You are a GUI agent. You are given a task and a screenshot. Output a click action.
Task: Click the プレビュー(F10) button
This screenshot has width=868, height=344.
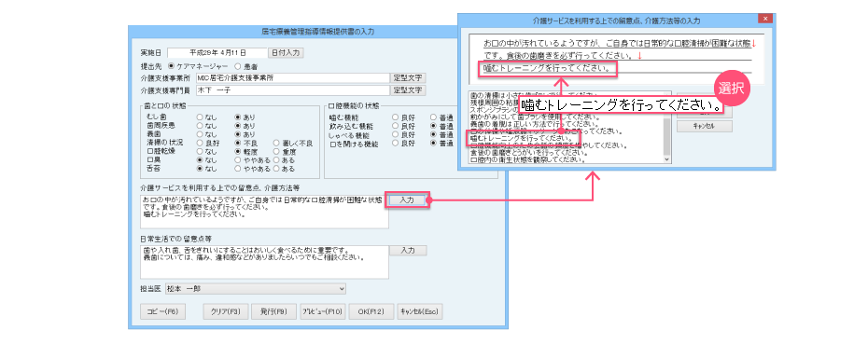[322, 312]
